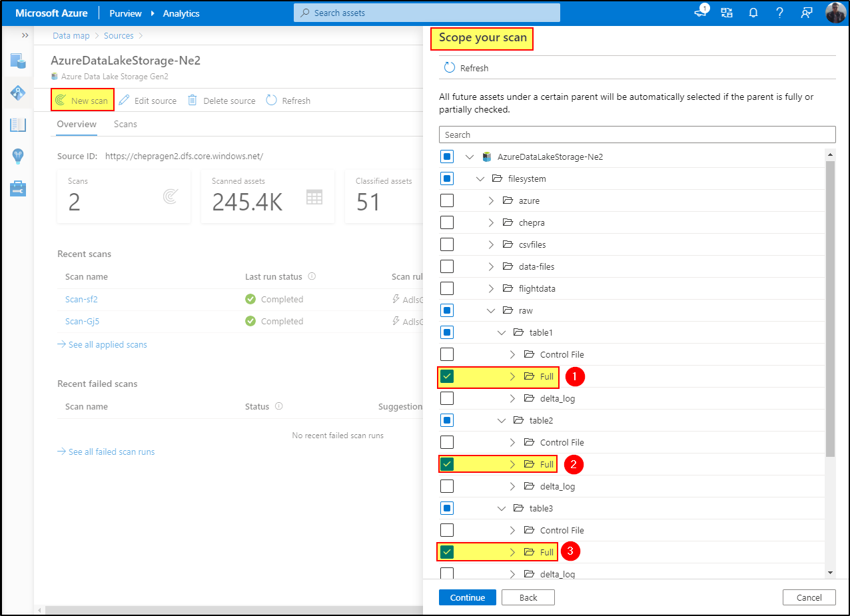Switch to the Scans tab
This screenshot has height=616, width=850.
[125, 123]
